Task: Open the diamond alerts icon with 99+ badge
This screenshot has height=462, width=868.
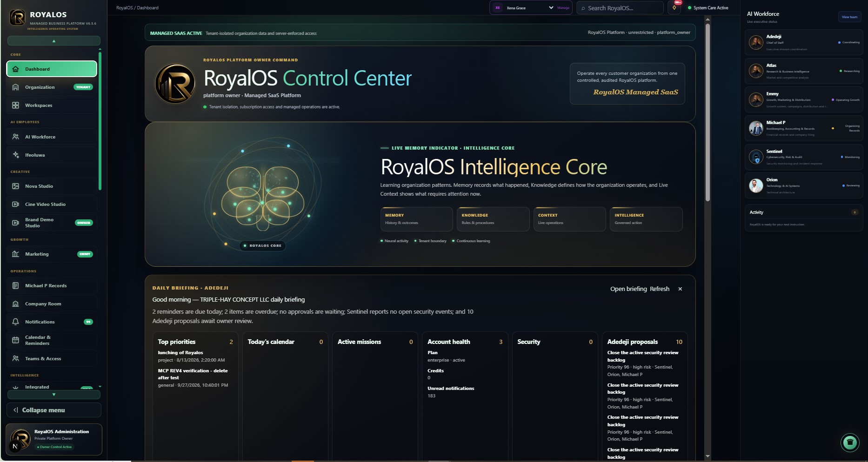Action: tap(674, 7)
